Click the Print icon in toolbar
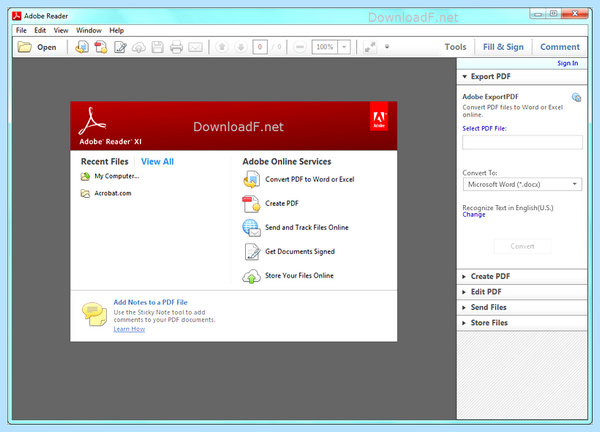The image size is (600, 432). [176, 47]
